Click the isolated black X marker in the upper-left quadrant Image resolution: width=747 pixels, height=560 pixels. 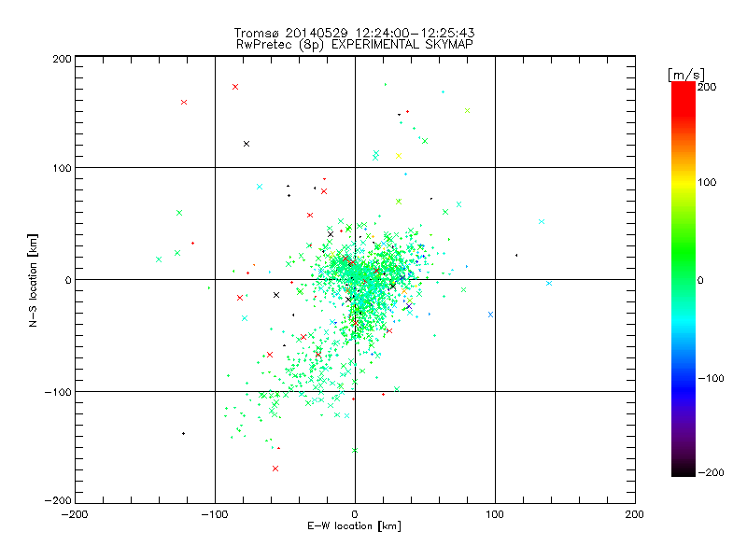[x=247, y=144]
